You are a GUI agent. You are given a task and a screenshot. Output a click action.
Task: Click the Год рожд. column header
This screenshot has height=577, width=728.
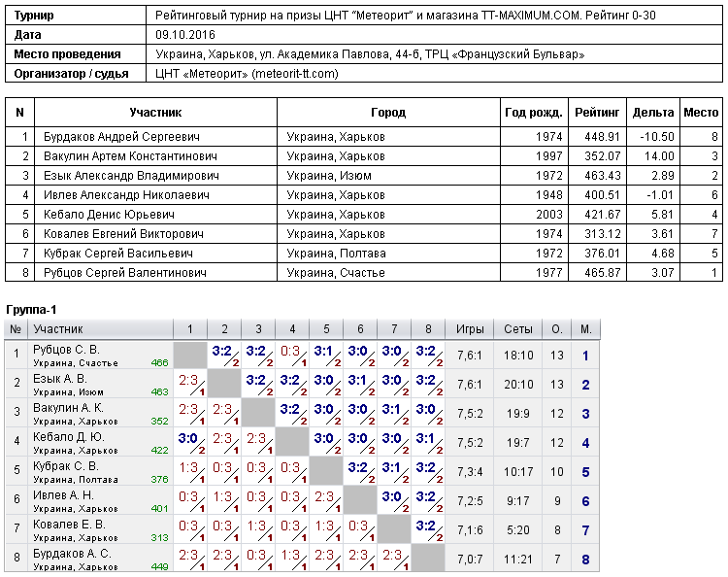tap(534, 113)
